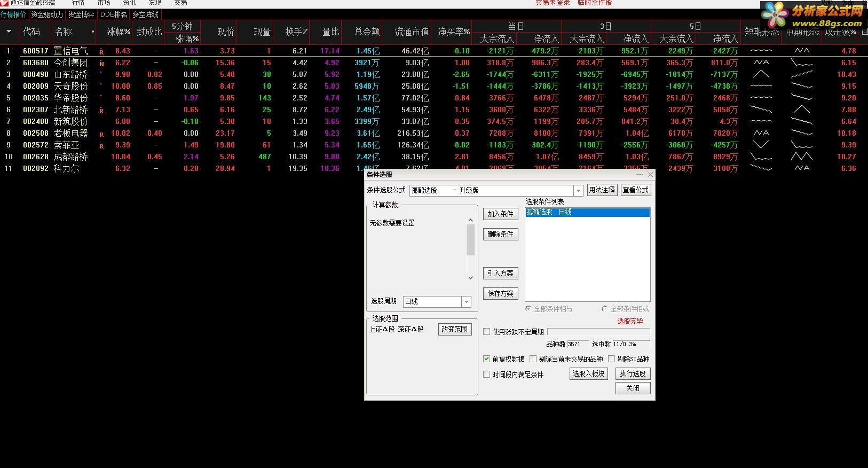
Task: Click stock code 600517
Action: [x=36, y=51]
